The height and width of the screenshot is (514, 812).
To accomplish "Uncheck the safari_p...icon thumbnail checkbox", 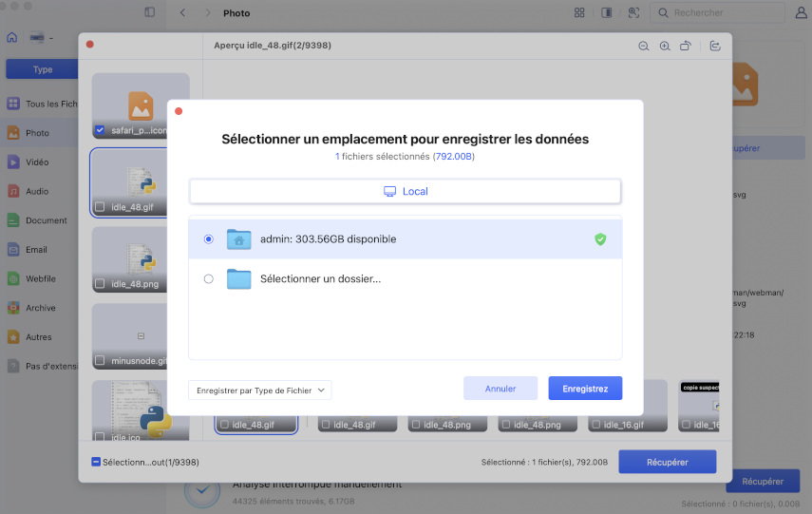I will [100, 130].
